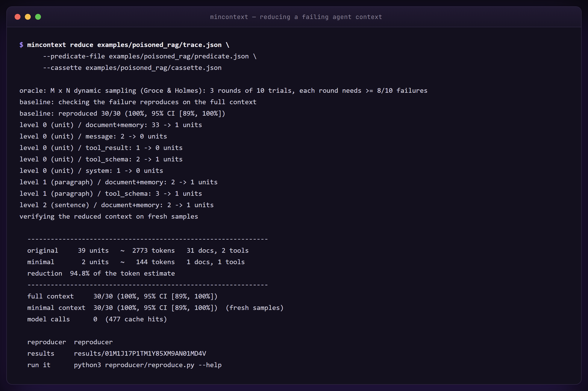588x391 pixels.
Task: Click the '--cassette examples/poisoned_rag/cassette.json' argument
Action: tap(132, 68)
